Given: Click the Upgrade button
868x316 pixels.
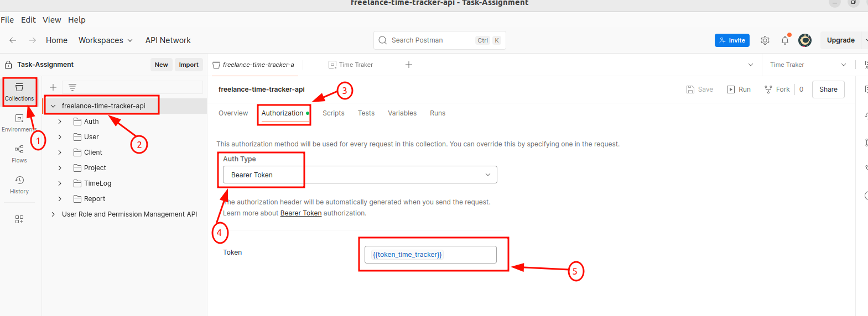Looking at the screenshot, I should click(x=841, y=40).
